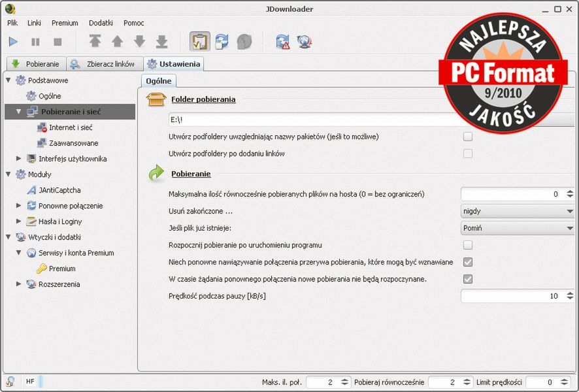579x392 pixels.
Task: Select the Ogólne settings subtab
Action: 158,81
